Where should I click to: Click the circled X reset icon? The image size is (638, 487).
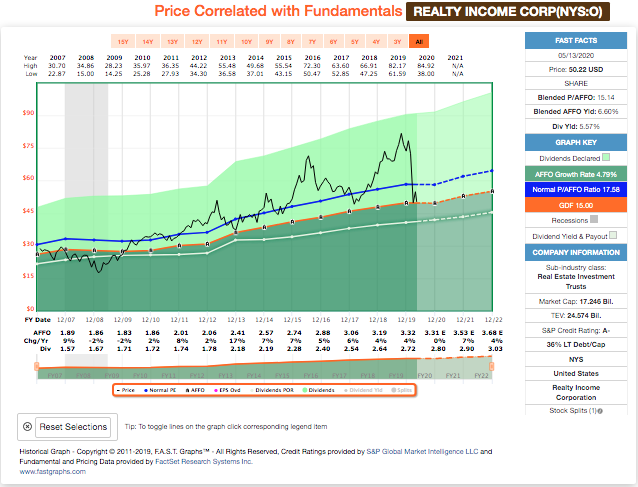click(x=27, y=427)
